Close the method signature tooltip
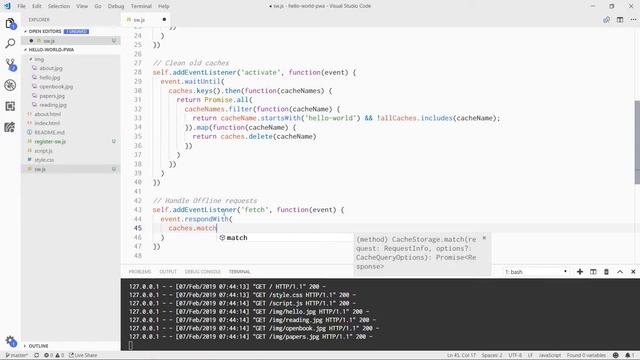 (484, 238)
